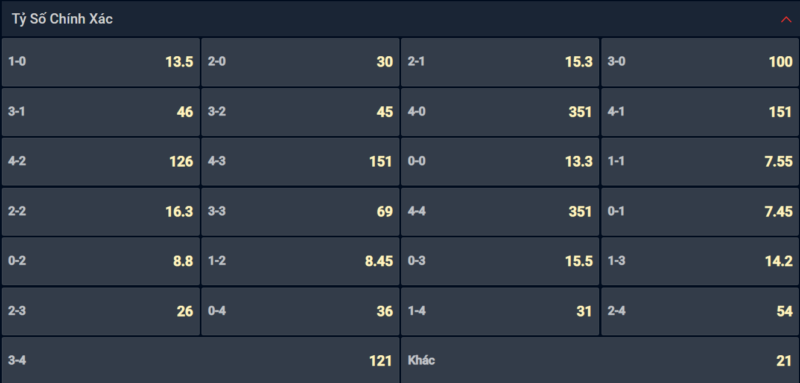Image resolution: width=800 pixels, height=383 pixels.
Task: Select the 1-0 score at 13.5 odds
Action: [x=101, y=62]
